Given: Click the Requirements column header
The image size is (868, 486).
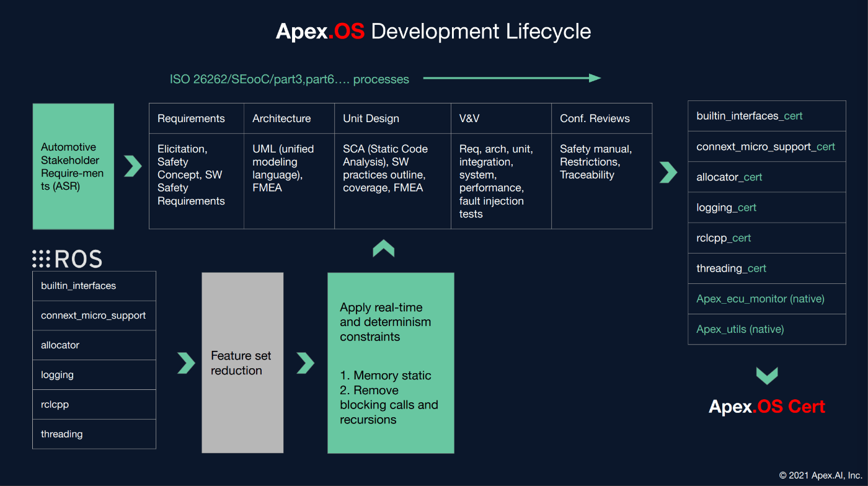Looking at the screenshot, I should coord(197,118).
